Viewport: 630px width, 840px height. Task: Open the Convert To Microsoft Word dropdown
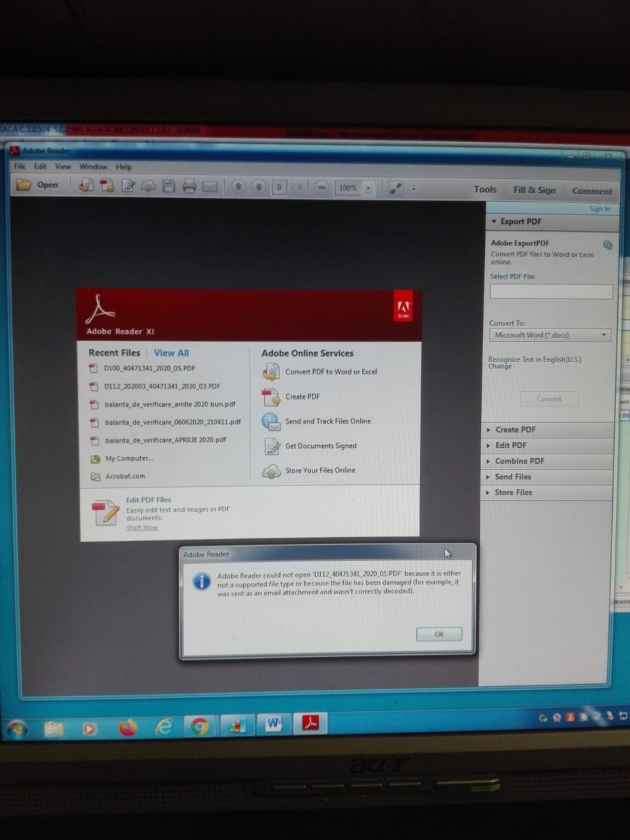[550, 335]
